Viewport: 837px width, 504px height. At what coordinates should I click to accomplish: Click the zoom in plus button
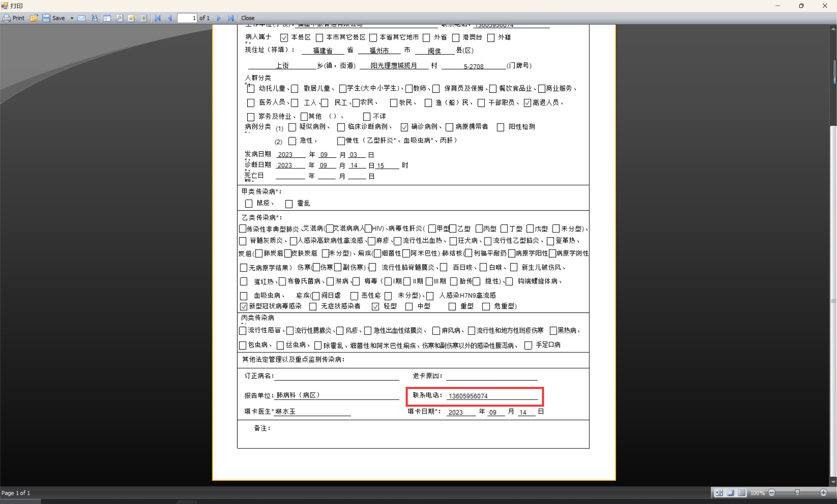click(x=823, y=493)
